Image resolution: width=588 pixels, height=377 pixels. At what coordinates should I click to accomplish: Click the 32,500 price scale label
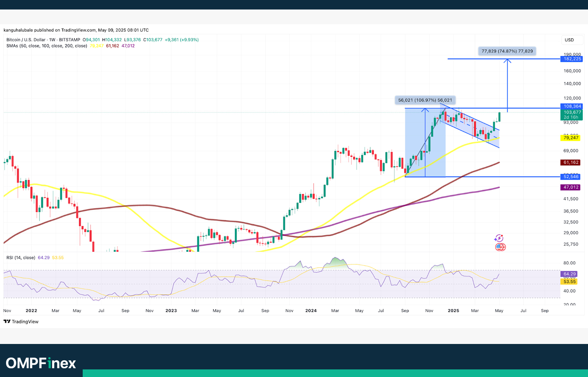[x=571, y=222]
